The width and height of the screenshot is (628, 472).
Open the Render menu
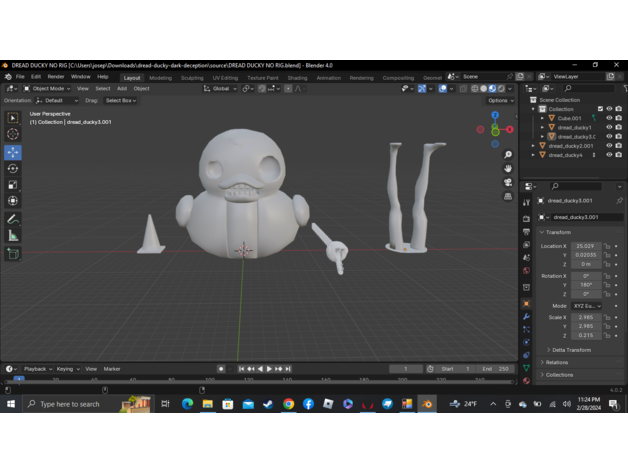(x=56, y=77)
